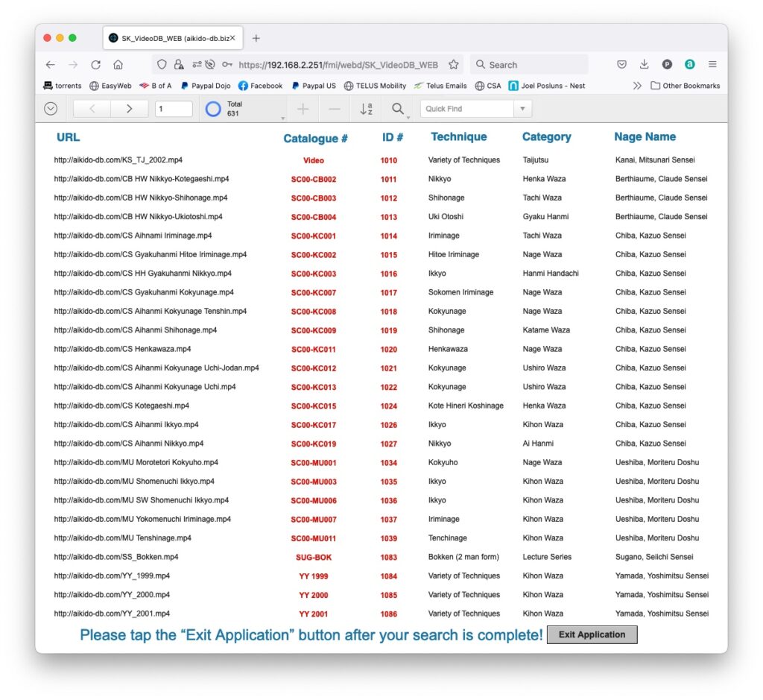763x700 pixels.
Task: Click the record number field
Action: click(173, 109)
